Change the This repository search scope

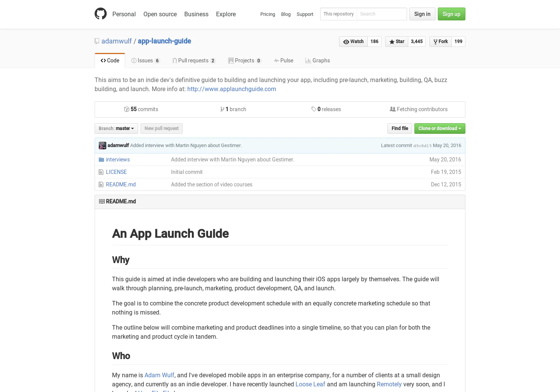338,14
